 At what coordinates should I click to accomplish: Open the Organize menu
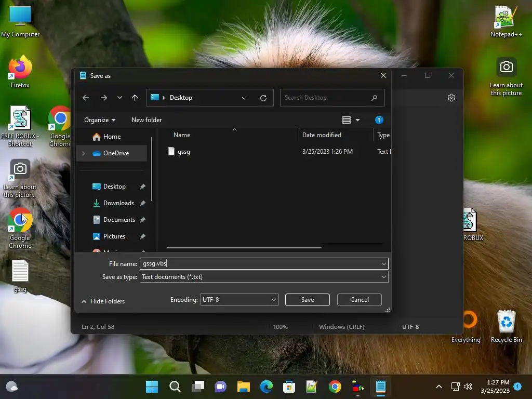[x=100, y=120]
